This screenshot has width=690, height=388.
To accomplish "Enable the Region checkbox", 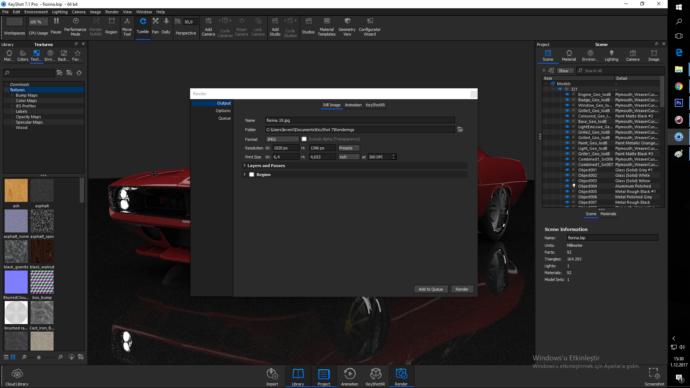I will coord(252,175).
